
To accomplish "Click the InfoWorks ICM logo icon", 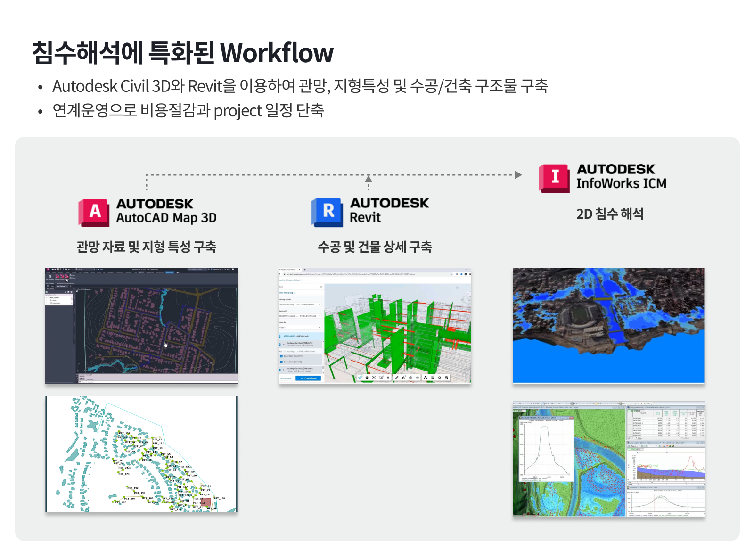I will (x=555, y=179).
